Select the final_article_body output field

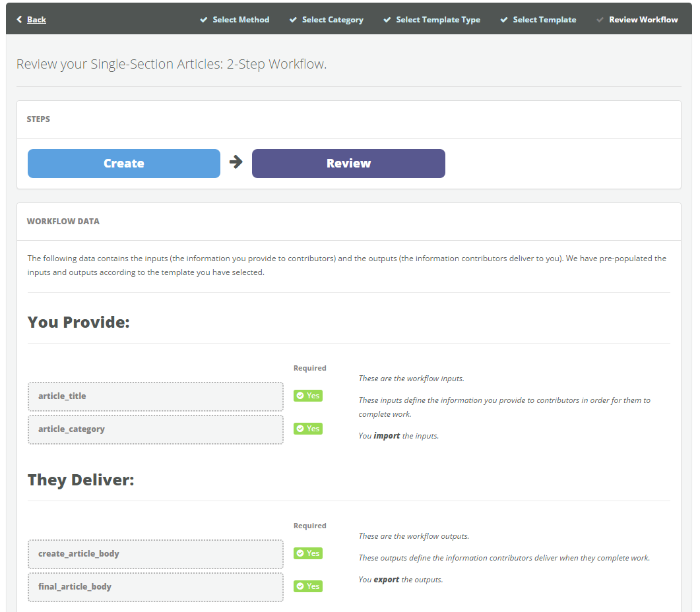click(155, 587)
